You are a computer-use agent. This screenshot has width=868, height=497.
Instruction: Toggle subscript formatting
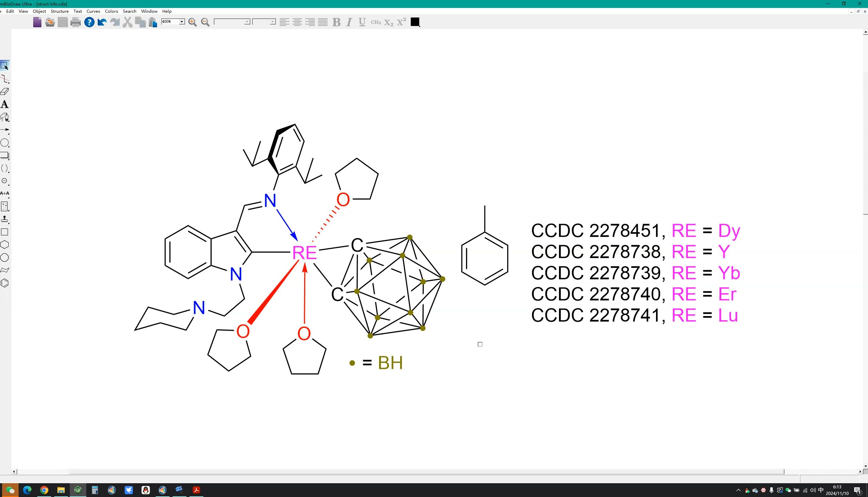point(389,22)
